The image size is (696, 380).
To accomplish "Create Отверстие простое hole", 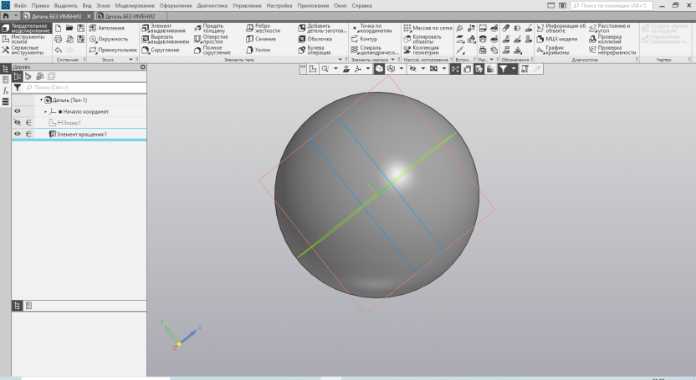I will point(211,39).
